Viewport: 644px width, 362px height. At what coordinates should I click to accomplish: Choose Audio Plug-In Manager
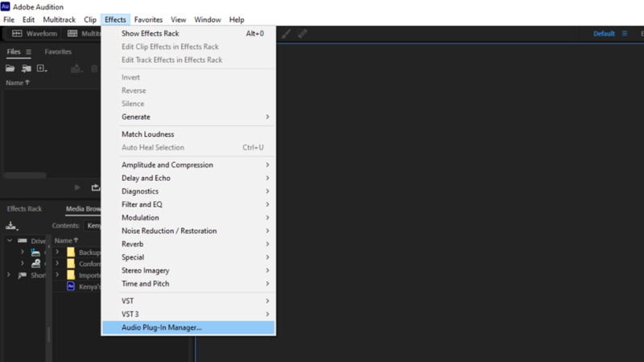[188, 327]
